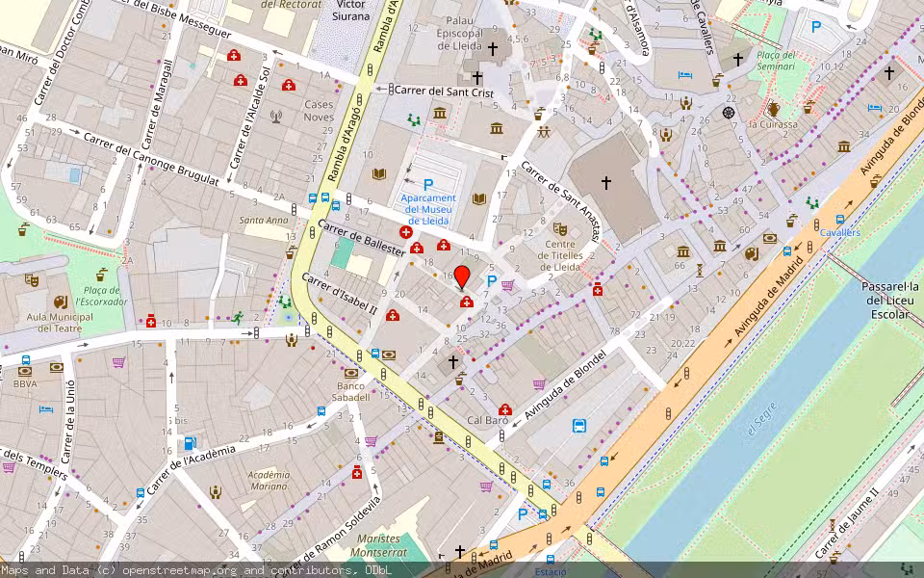The height and width of the screenshot is (578, 924).
Task: Select 'Carrer del Canonge Brugulat' street label
Action: point(151,159)
